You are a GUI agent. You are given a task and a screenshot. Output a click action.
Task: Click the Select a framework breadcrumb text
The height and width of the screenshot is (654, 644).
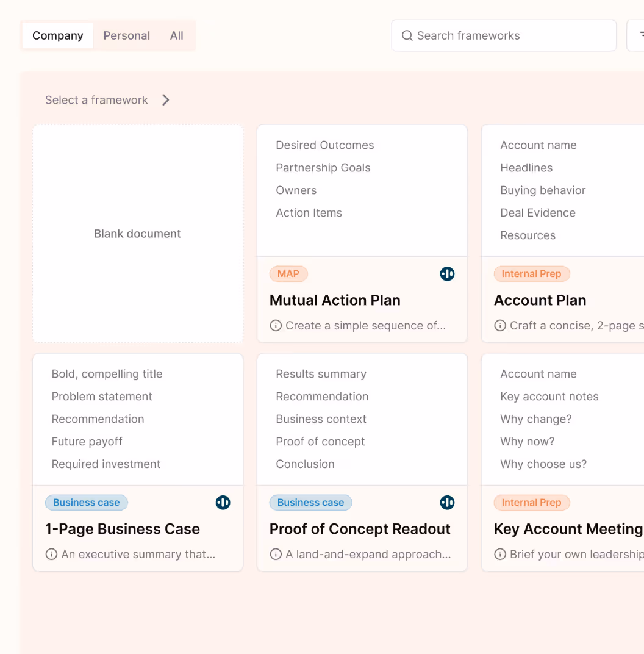pos(96,100)
